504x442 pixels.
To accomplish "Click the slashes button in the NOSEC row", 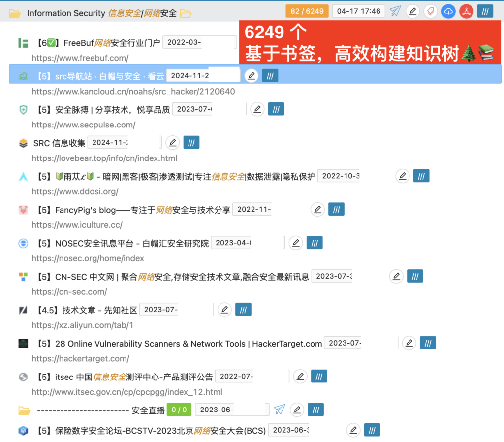I will click(x=315, y=243).
